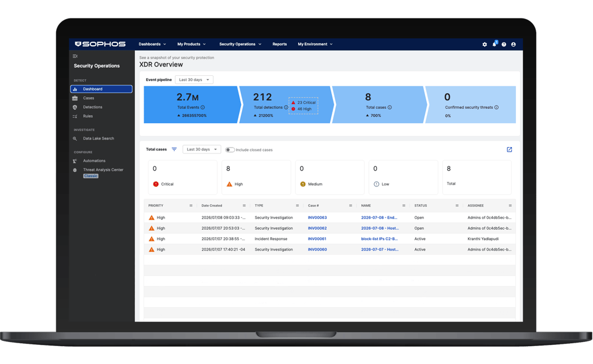Open STATUS column menu icon

[x=457, y=205]
